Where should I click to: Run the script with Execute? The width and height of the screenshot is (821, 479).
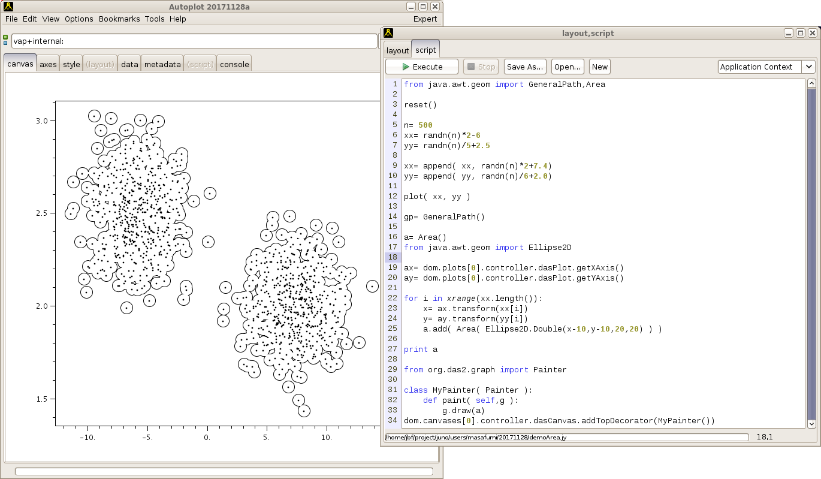(x=420, y=67)
